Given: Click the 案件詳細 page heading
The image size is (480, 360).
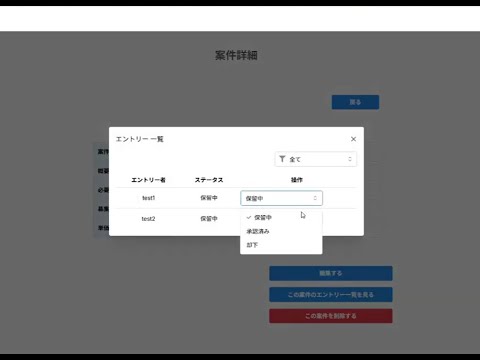Looking at the screenshot, I should [236, 55].
